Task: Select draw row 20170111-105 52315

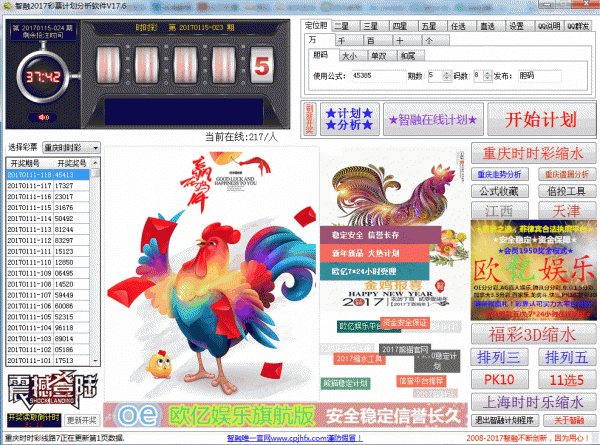Action: coord(48,317)
